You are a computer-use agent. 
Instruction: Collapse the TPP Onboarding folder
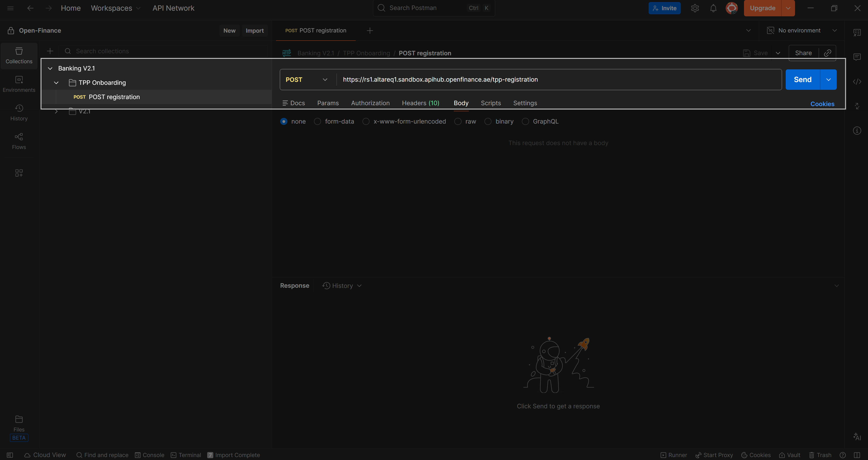tap(56, 83)
